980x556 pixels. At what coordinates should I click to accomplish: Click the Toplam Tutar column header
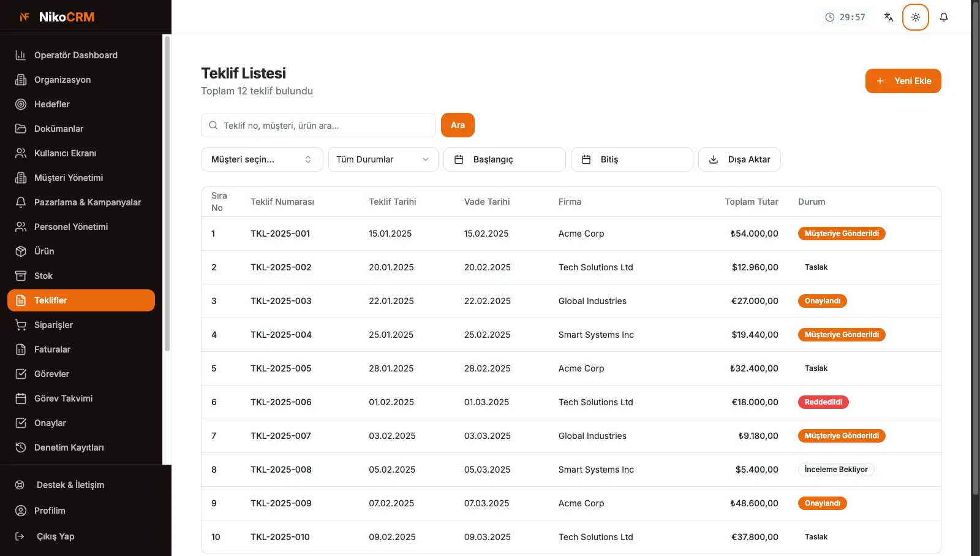(x=752, y=202)
